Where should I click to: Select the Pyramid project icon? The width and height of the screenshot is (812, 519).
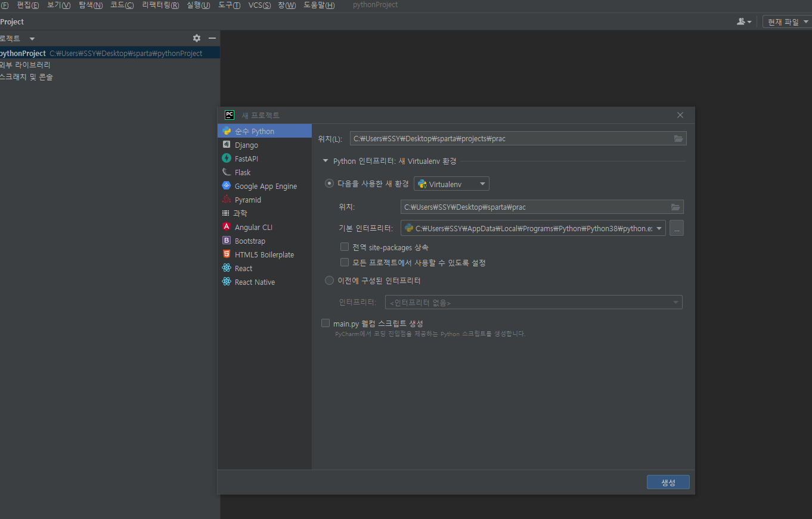pos(227,200)
